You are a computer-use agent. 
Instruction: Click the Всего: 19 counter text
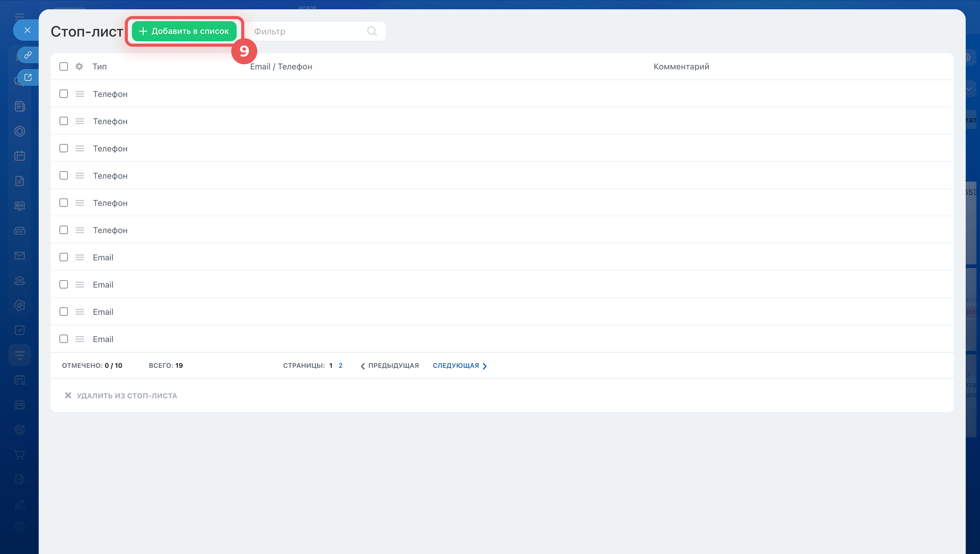click(166, 365)
